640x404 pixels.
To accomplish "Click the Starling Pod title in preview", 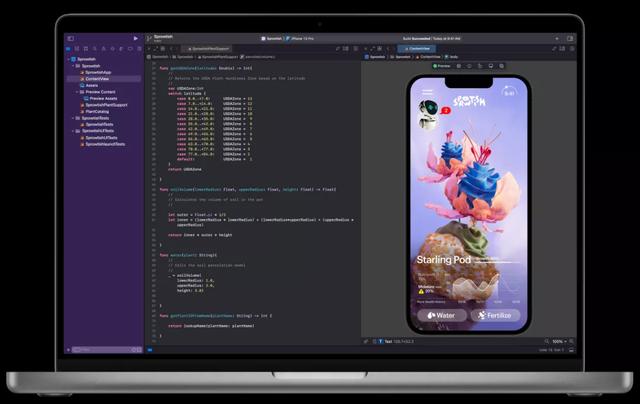I will coord(444,260).
